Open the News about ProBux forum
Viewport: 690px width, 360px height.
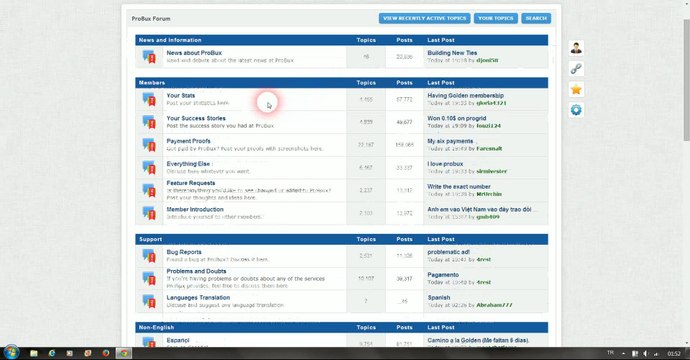tap(194, 53)
